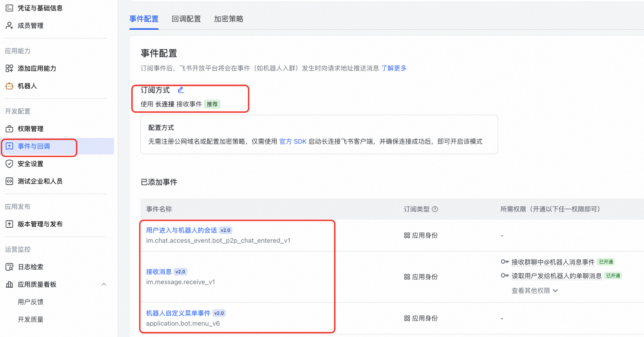Click the 接收群聊中@机器人消息事件 permission

click(x=553, y=262)
